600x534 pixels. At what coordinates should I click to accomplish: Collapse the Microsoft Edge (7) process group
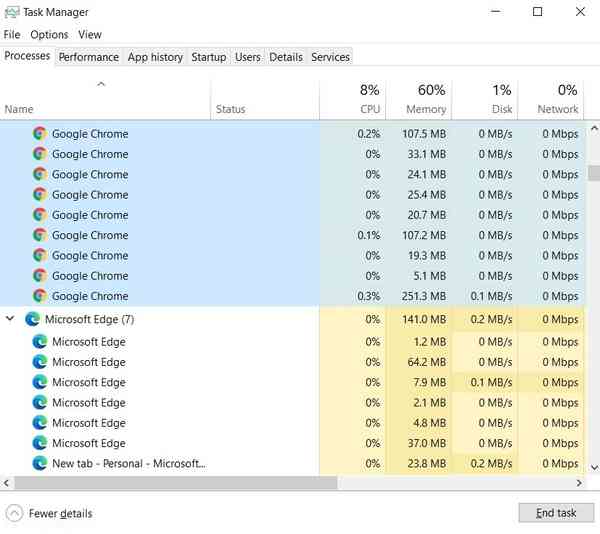coord(10,318)
